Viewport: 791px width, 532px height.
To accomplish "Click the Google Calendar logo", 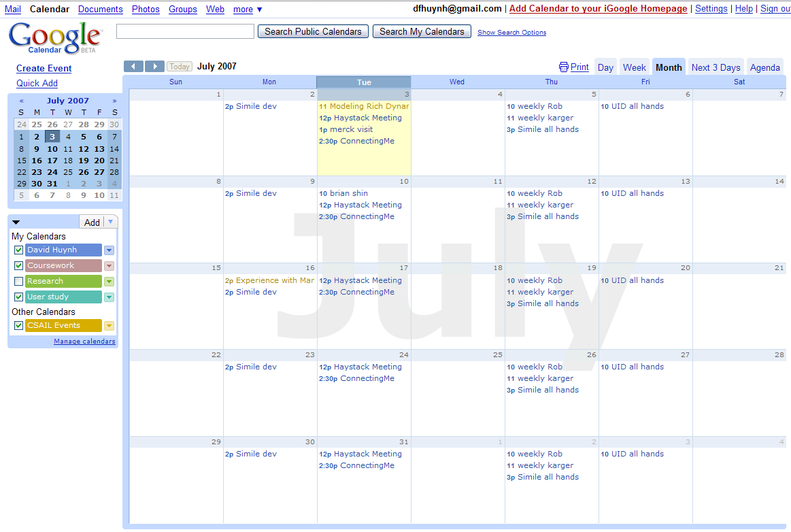I will (54, 38).
